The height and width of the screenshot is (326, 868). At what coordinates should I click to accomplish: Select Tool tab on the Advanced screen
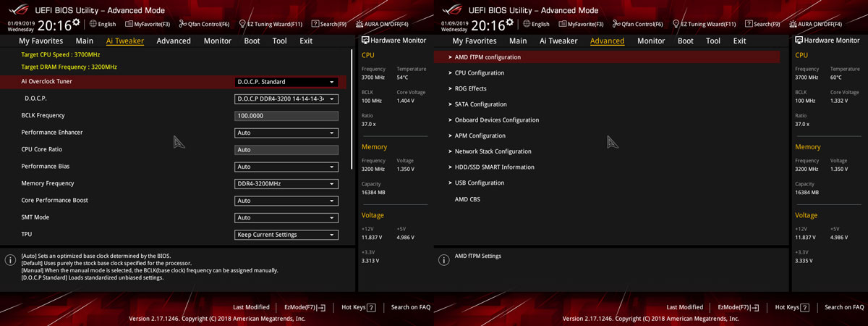click(713, 41)
